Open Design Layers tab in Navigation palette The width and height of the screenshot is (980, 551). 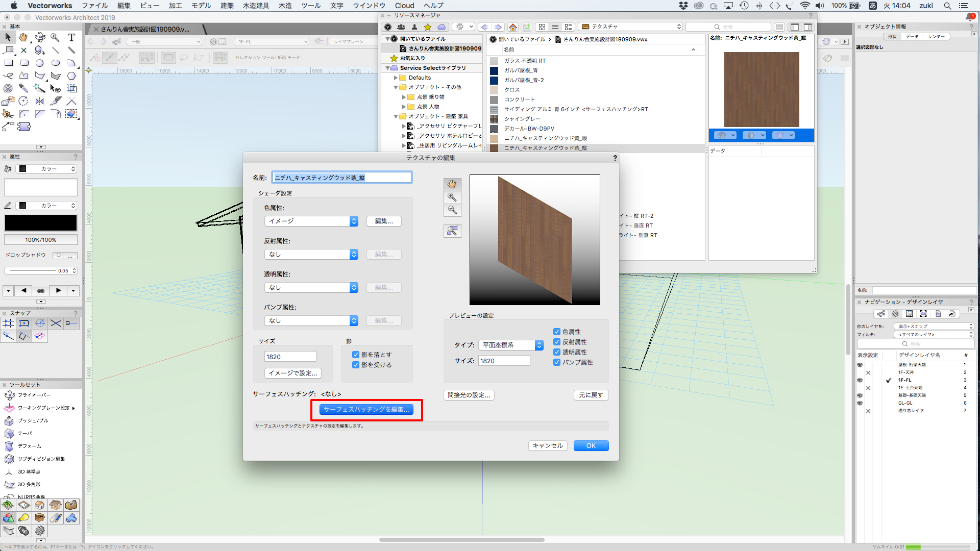(895, 314)
